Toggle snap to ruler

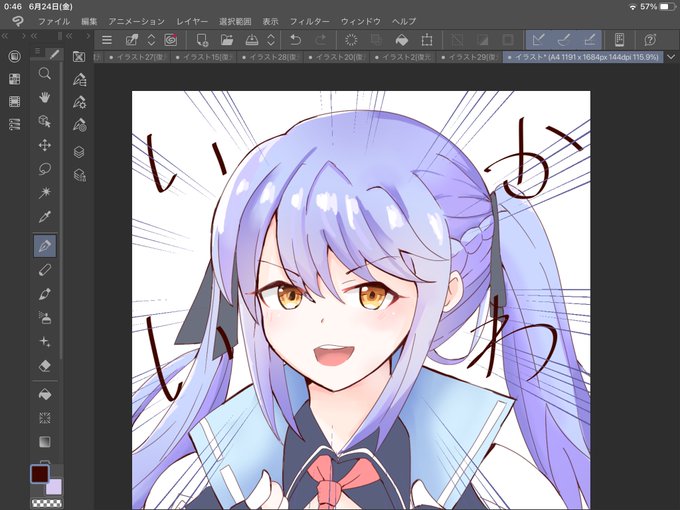(x=538, y=40)
